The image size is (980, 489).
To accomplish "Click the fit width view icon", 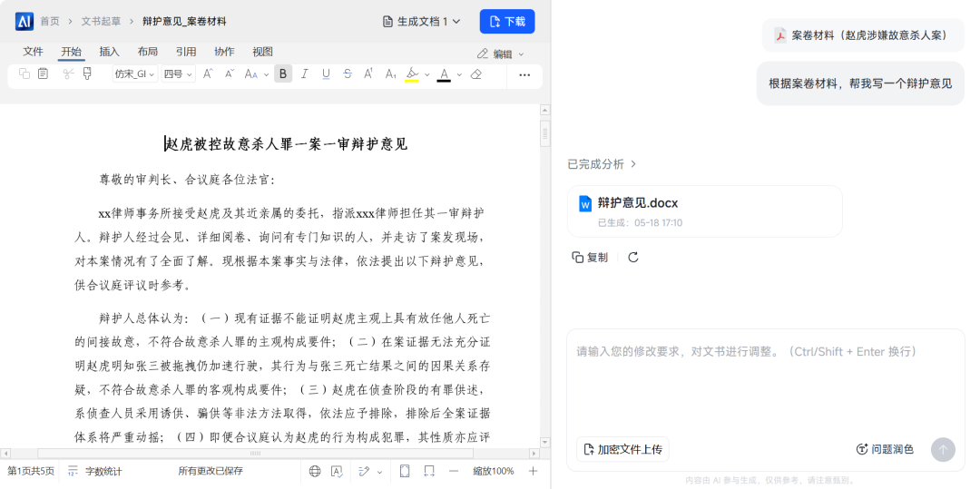I will tap(428, 471).
